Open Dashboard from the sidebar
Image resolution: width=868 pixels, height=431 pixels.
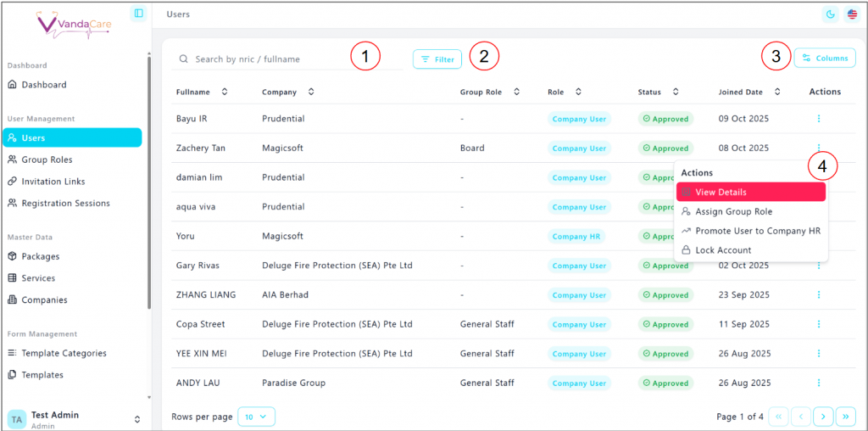[x=44, y=85]
